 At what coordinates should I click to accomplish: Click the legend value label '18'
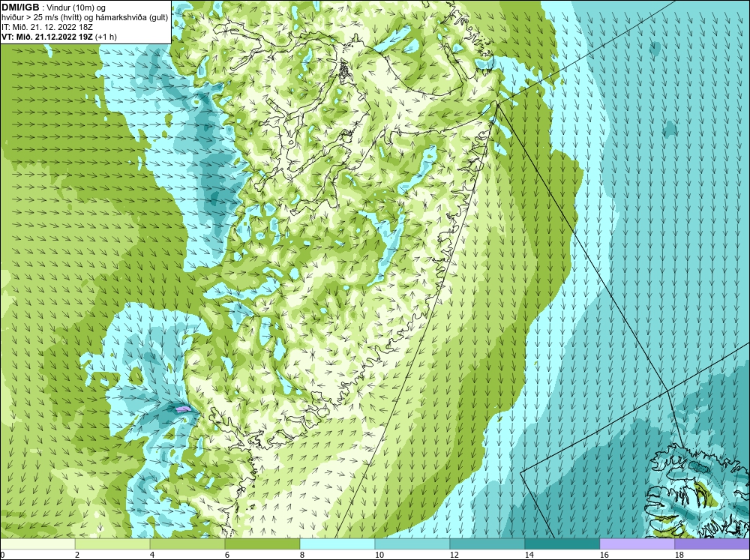679,555
